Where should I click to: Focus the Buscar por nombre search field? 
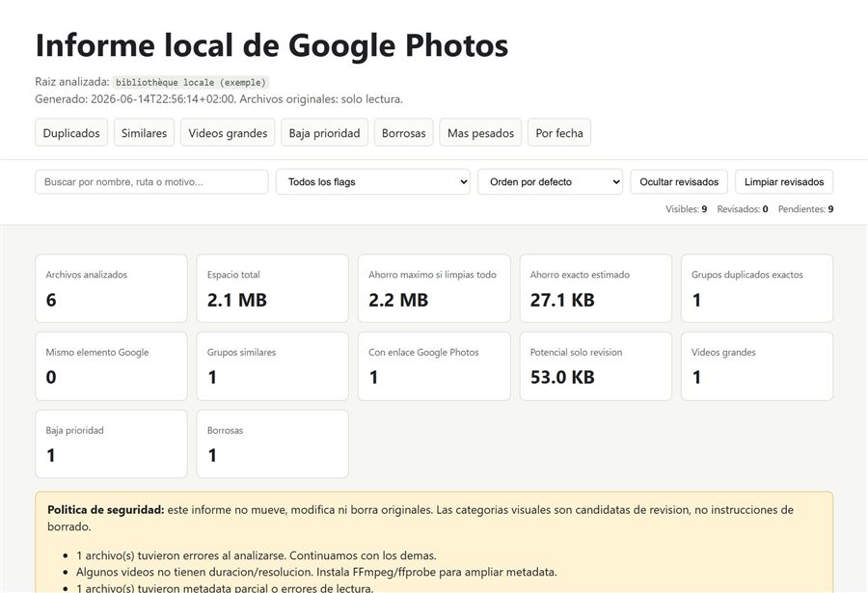[x=151, y=181]
